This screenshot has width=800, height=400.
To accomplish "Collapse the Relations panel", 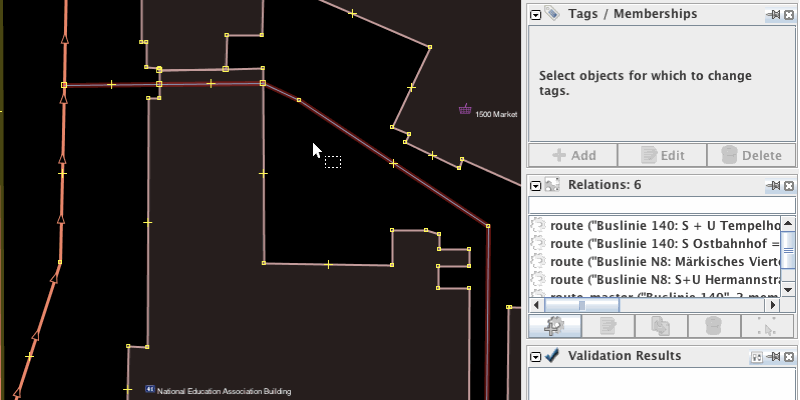I will coord(535,186).
